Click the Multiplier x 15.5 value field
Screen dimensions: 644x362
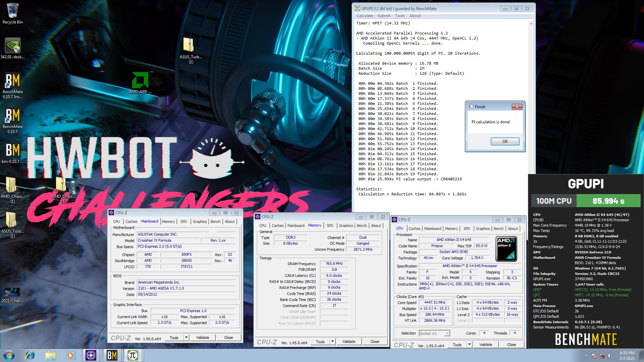[435, 308]
